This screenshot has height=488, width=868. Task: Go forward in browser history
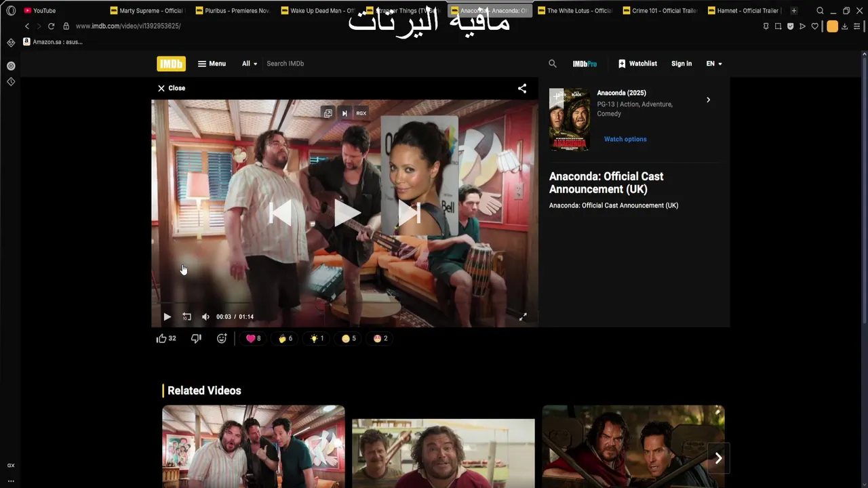39,26
